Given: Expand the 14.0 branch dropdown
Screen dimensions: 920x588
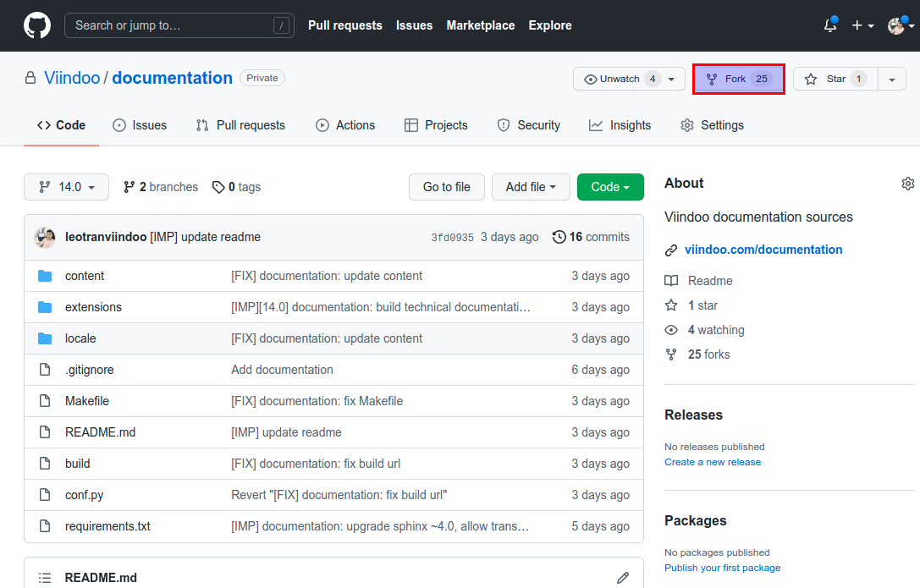Looking at the screenshot, I should [66, 187].
